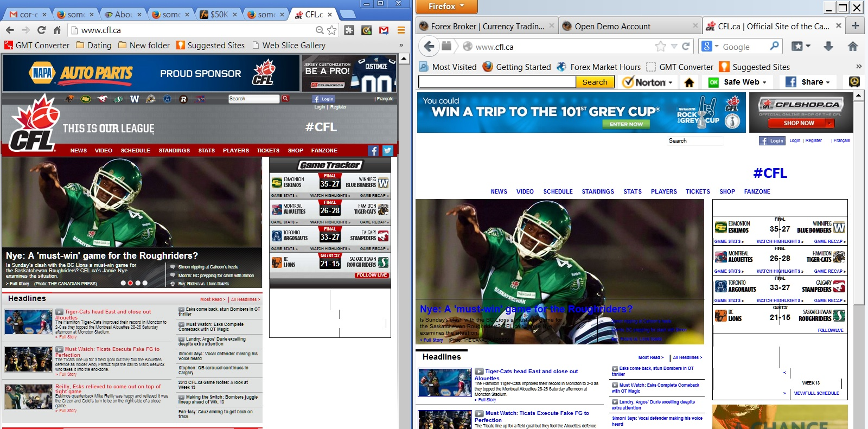This screenshot has height=429, width=868.
Task: Click the Twitter icon on CFL navigation bar
Action: coord(387,151)
